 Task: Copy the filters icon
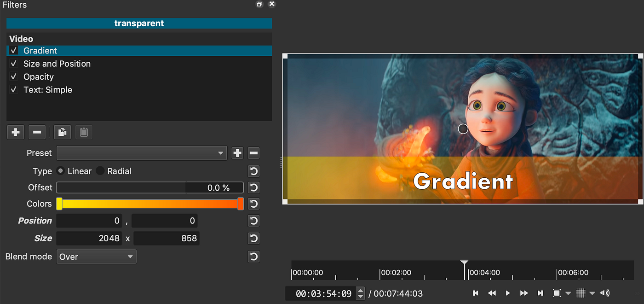[x=62, y=133]
